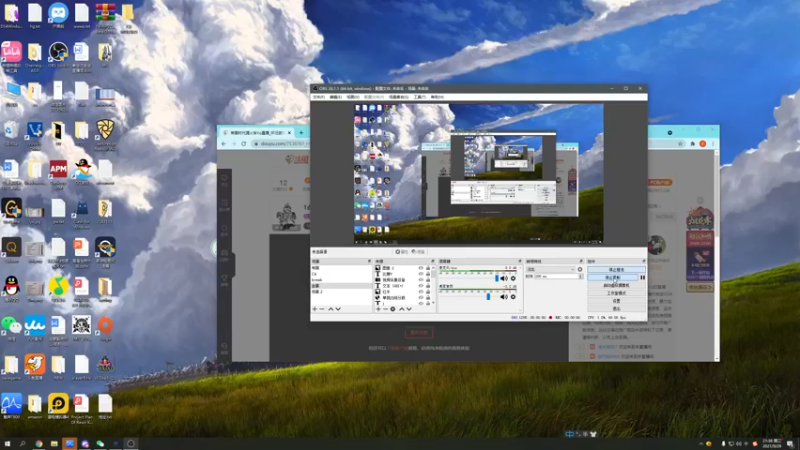Click the Stop Recording button in Controls
This screenshot has height=450, width=800.
pos(613,278)
